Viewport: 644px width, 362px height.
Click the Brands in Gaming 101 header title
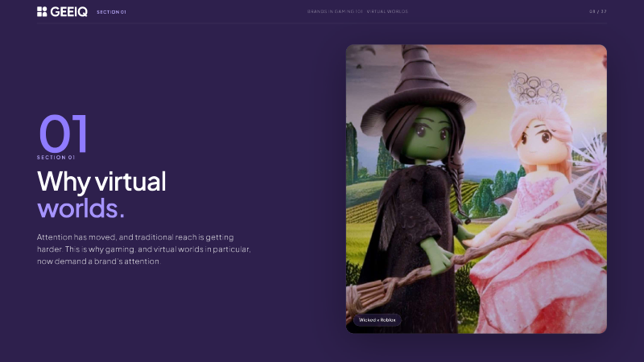357,11
